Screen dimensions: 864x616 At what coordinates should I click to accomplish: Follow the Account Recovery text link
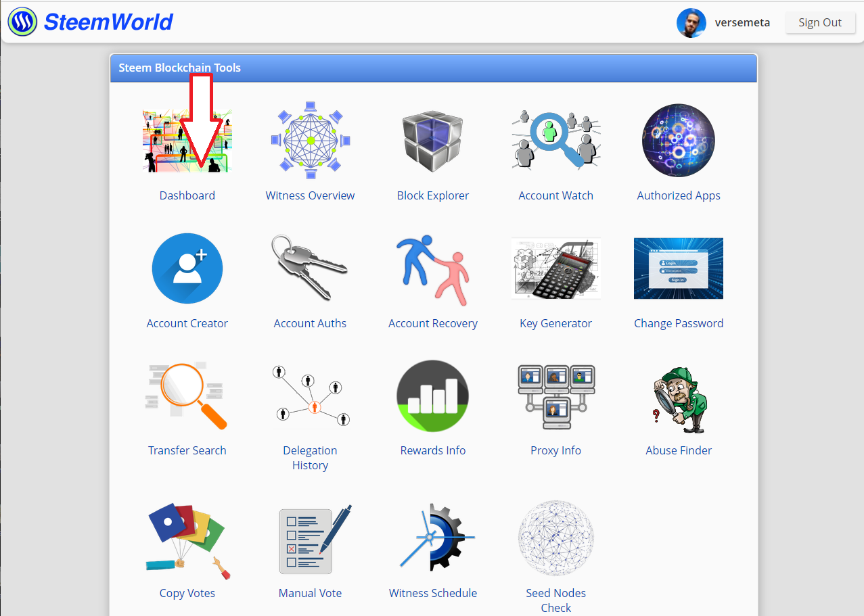point(433,323)
